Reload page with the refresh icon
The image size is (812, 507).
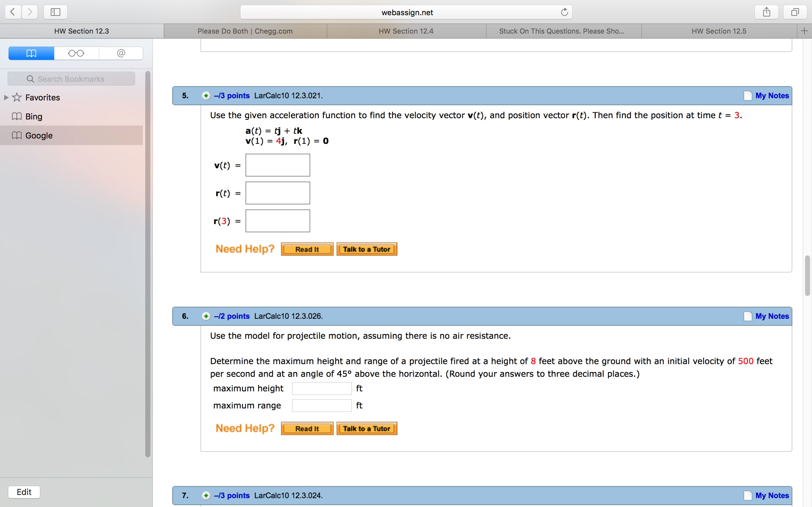(x=565, y=12)
